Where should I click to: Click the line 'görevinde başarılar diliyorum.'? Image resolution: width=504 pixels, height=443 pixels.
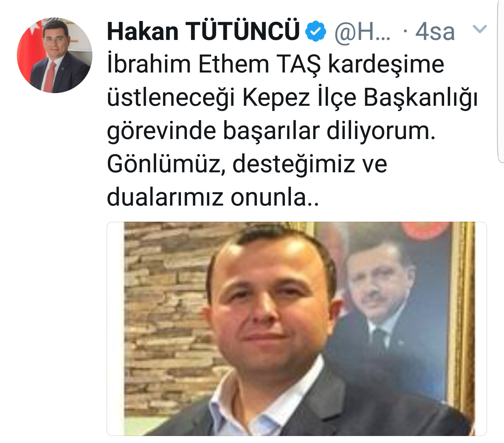click(x=271, y=132)
